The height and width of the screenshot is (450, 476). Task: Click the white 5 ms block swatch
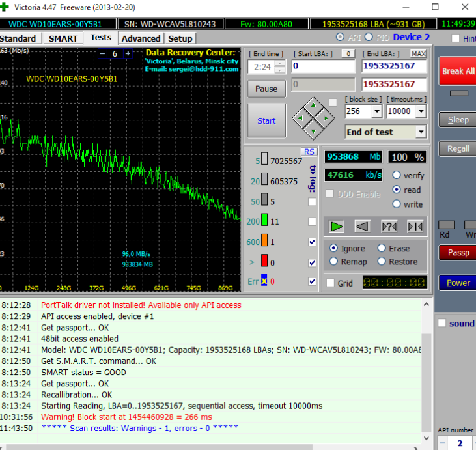coord(264,158)
